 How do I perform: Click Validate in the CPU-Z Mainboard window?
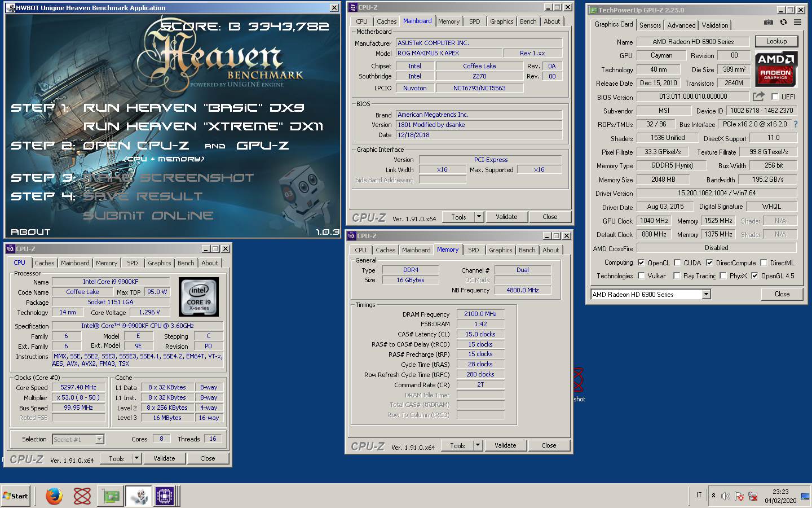pyautogui.click(x=506, y=217)
